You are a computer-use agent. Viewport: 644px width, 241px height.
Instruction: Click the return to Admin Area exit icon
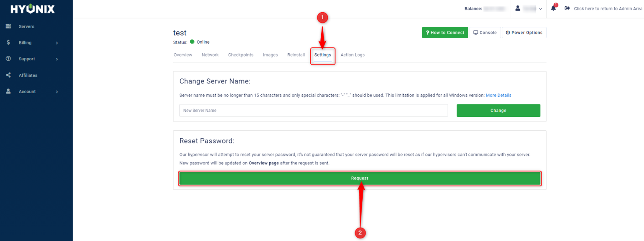pyautogui.click(x=567, y=8)
